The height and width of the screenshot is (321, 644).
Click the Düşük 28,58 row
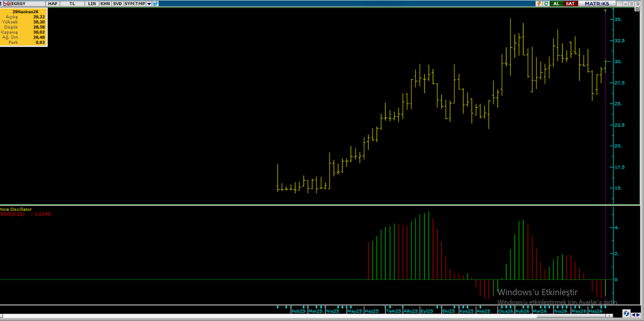point(24,27)
